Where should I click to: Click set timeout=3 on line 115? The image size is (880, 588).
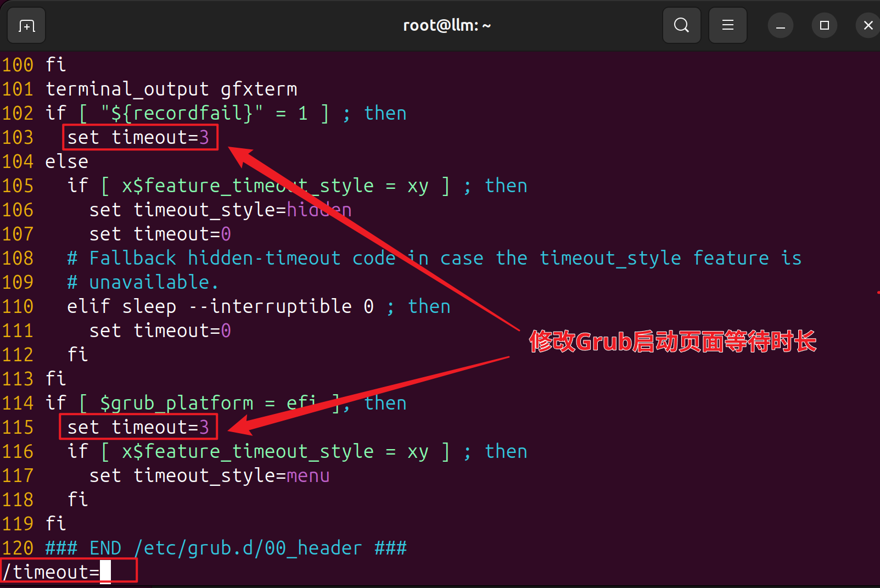tap(138, 427)
